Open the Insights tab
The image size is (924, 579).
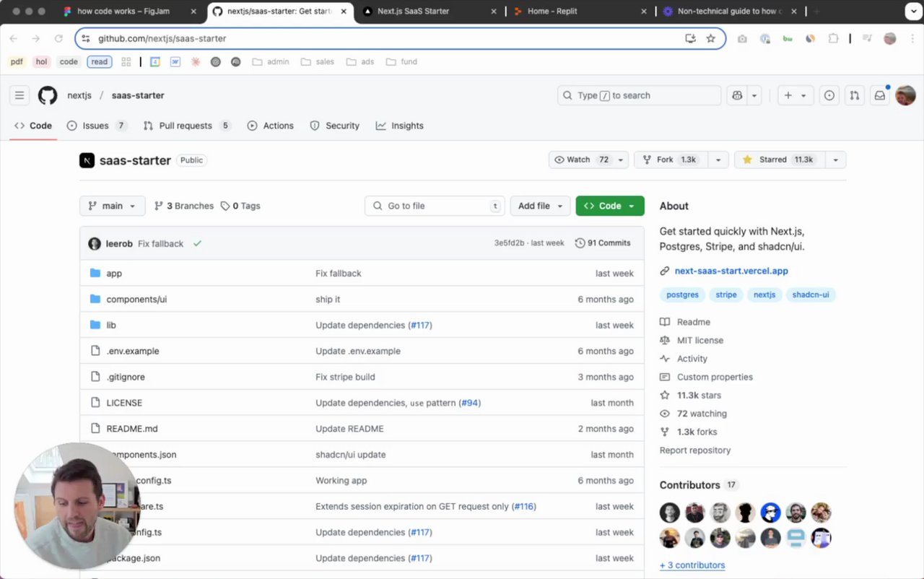tap(400, 126)
